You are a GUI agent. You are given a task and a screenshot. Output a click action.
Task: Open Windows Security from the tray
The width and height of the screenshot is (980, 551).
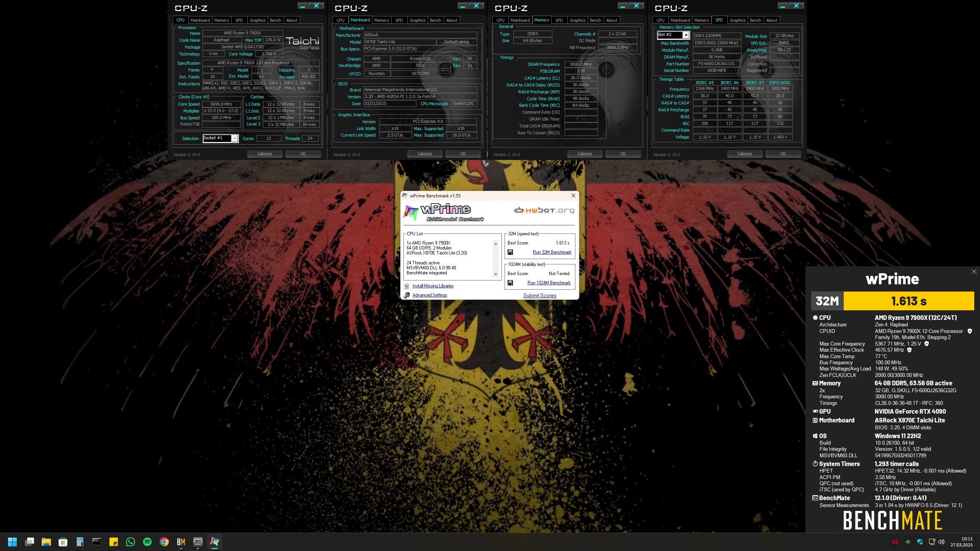click(x=920, y=542)
